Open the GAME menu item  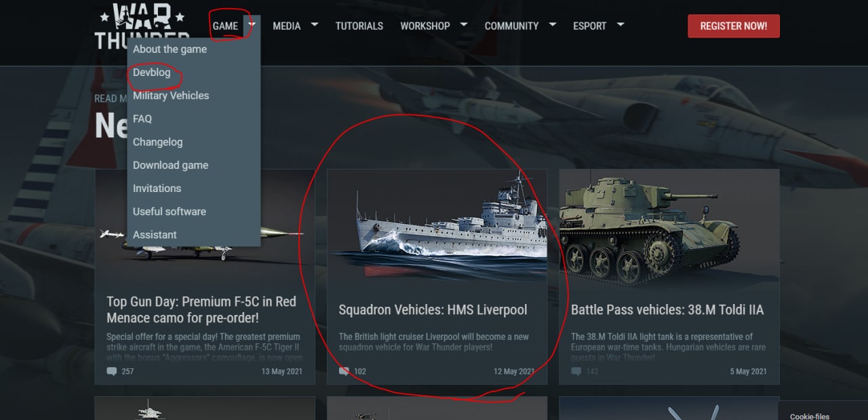click(225, 26)
